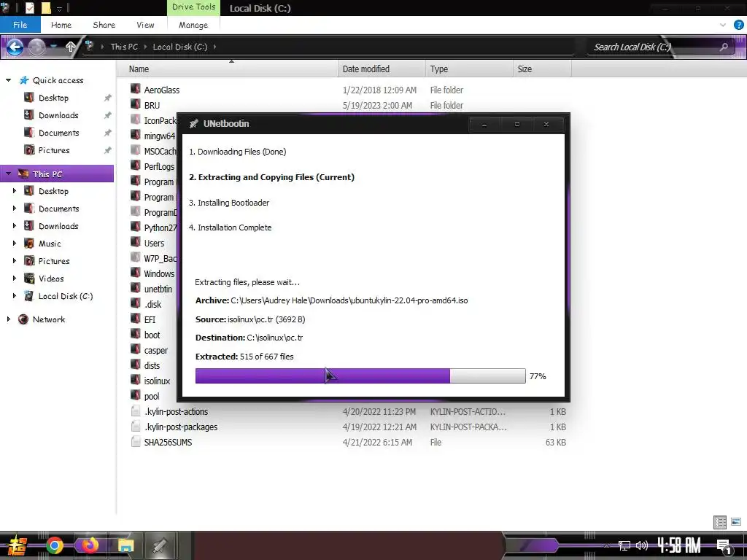Expand the Videos tree node

coord(15,278)
